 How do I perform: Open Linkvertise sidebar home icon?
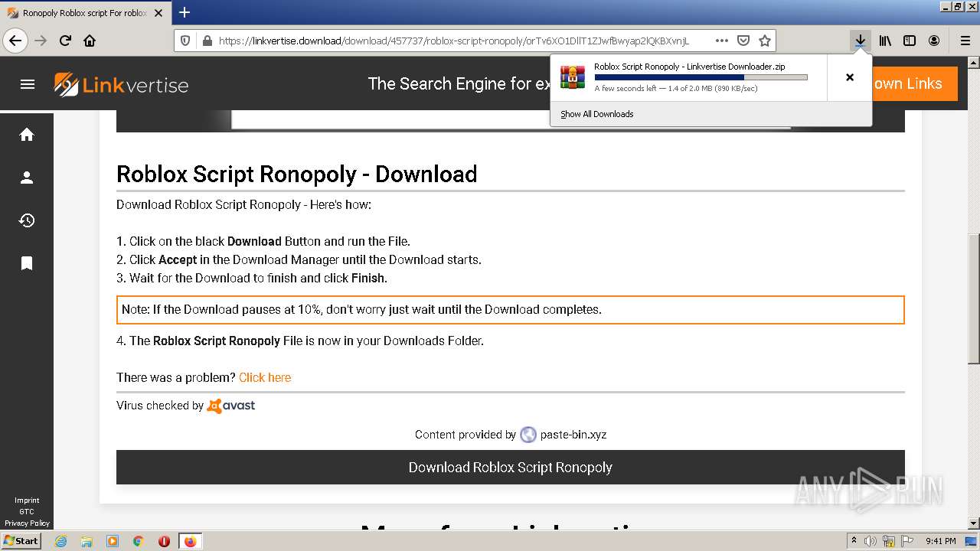27,135
